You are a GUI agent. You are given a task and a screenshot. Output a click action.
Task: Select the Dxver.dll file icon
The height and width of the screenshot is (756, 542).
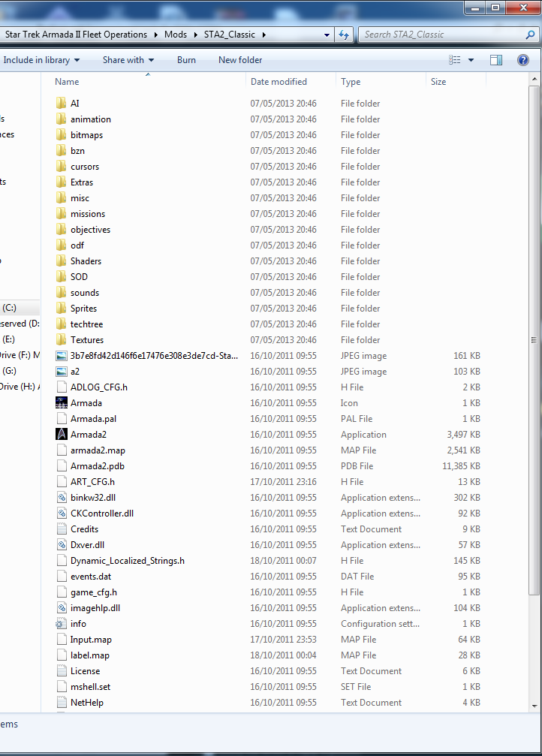point(62,545)
